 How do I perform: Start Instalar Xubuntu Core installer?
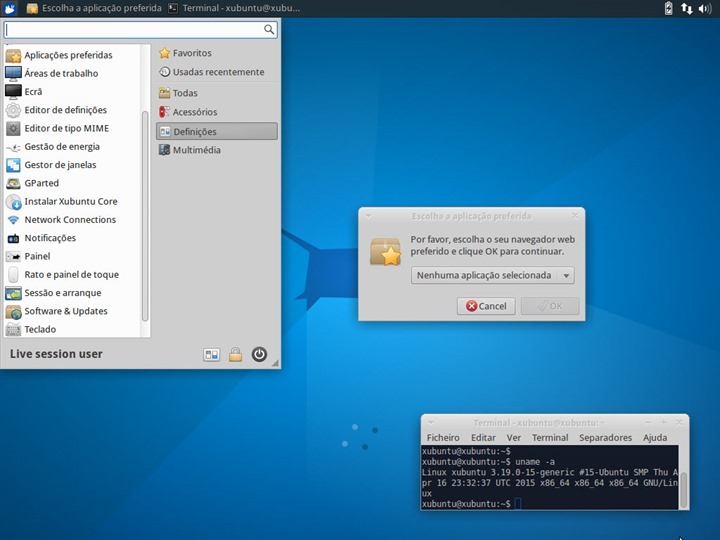(x=61, y=202)
